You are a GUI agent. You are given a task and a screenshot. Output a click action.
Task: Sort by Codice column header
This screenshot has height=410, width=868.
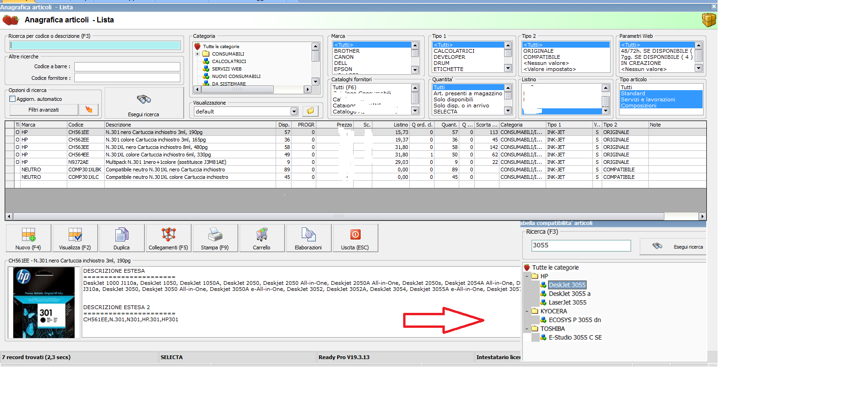pyautogui.click(x=86, y=125)
